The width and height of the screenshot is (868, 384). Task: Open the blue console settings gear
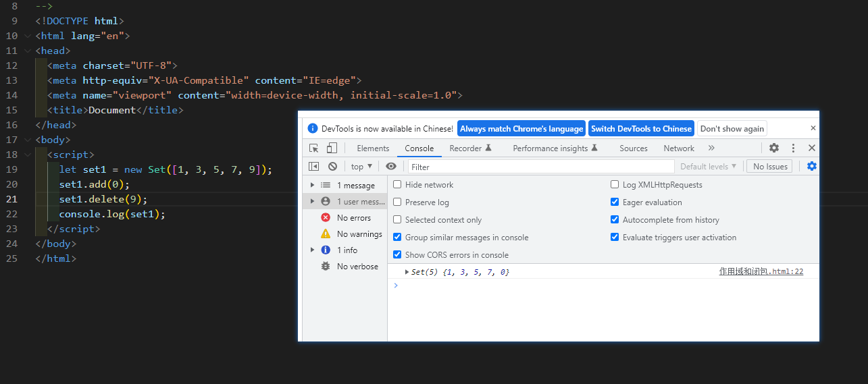coord(812,167)
